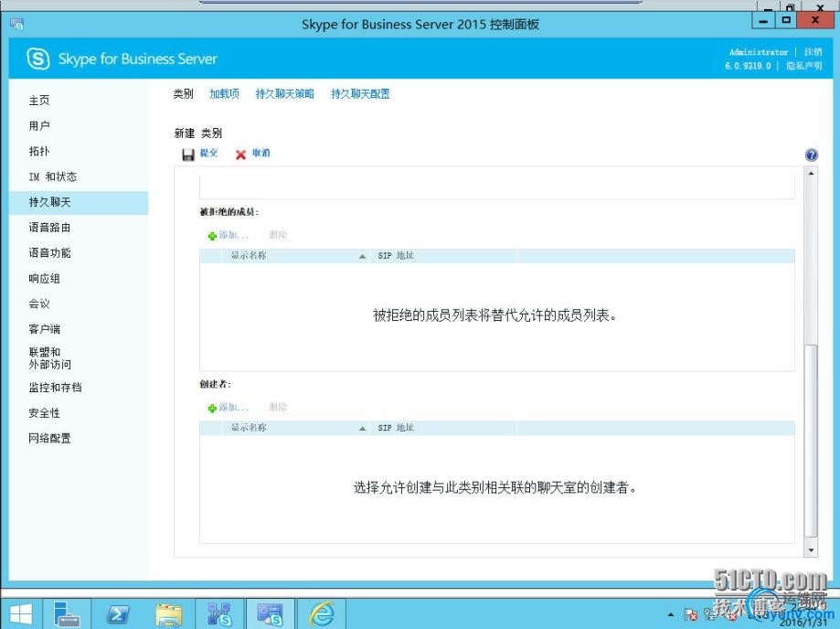This screenshot has width=840, height=629.
Task: Select 安全性 in the sidebar
Action: pyautogui.click(x=45, y=413)
